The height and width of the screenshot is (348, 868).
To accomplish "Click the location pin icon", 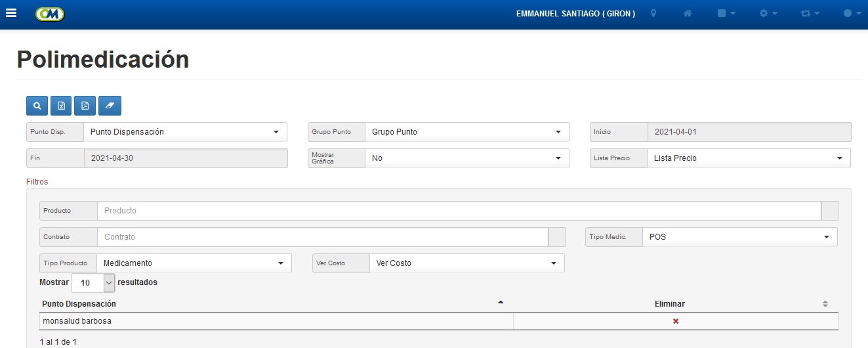I will pos(653,13).
